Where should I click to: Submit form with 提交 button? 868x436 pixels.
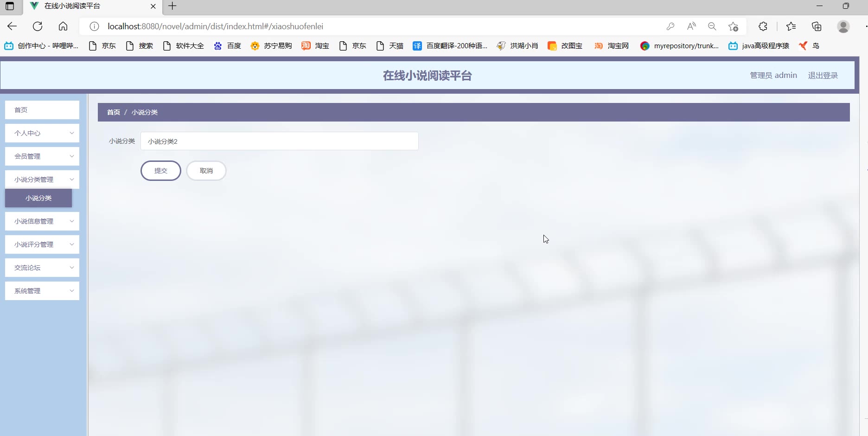coord(161,171)
